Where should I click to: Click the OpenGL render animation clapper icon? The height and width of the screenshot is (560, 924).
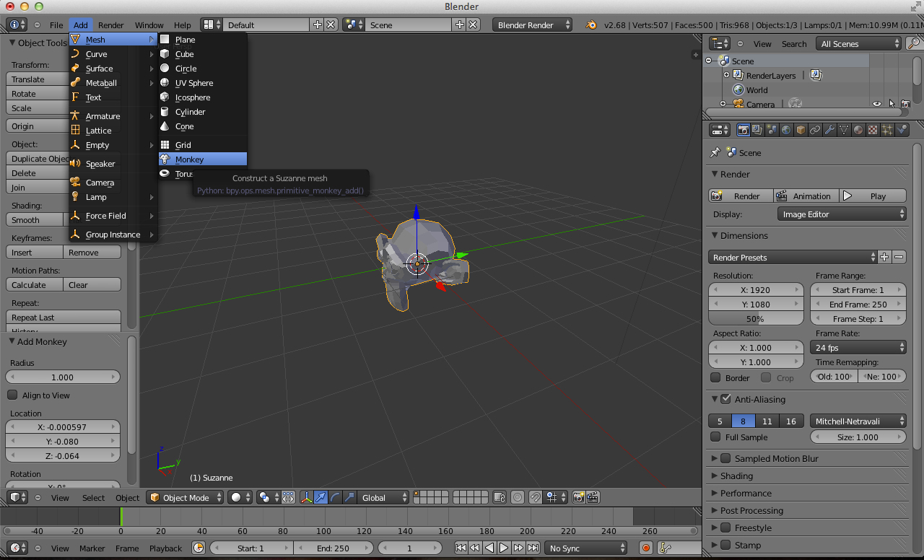click(x=593, y=497)
